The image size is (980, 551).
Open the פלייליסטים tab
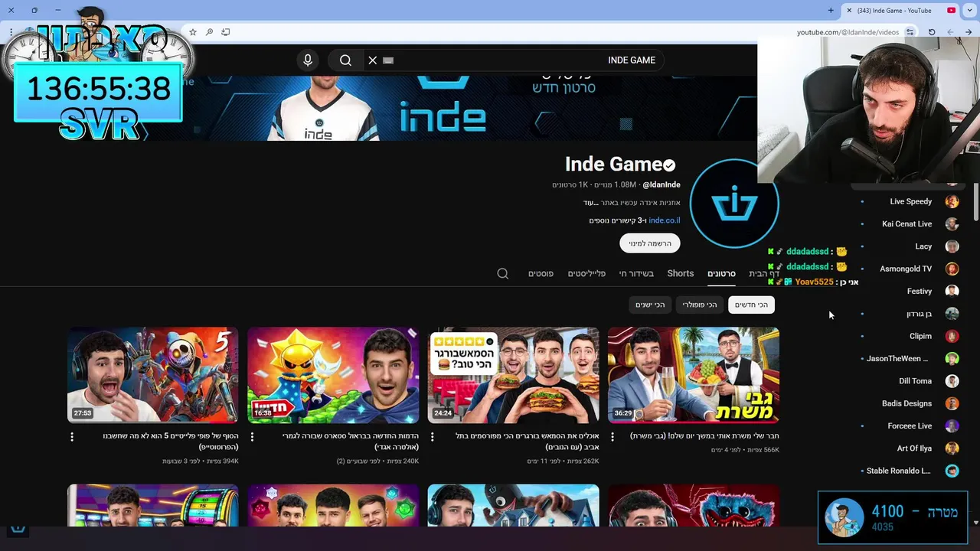point(586,274)
